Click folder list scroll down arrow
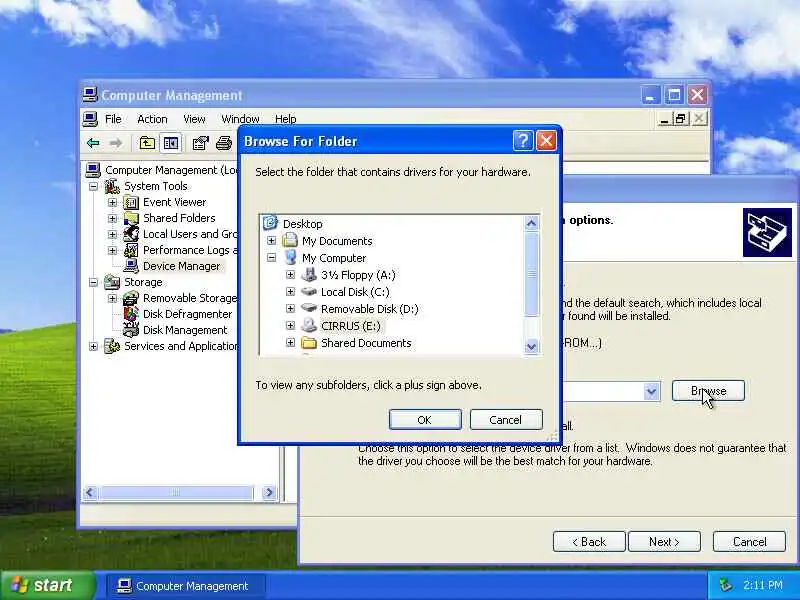The height and width of the screenshot is (600, 800). coord(531,346)
